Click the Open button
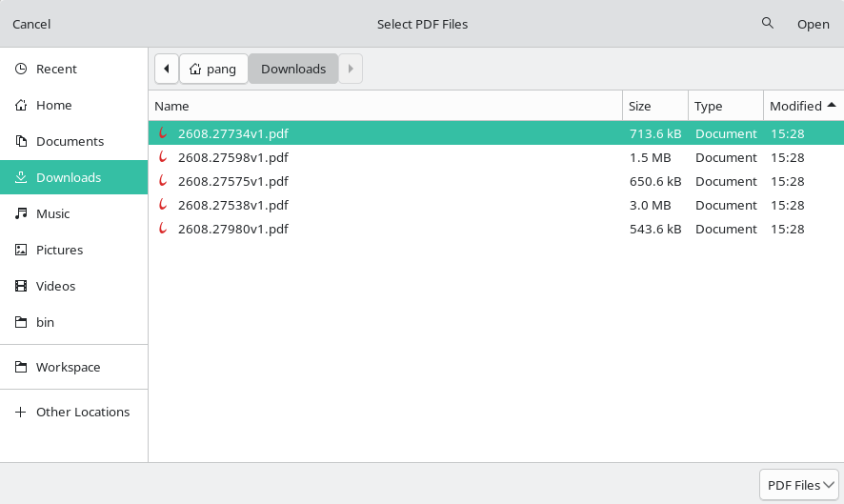This screenshot has height=504, width=844. pyautogui.click(x=813, y=24)
